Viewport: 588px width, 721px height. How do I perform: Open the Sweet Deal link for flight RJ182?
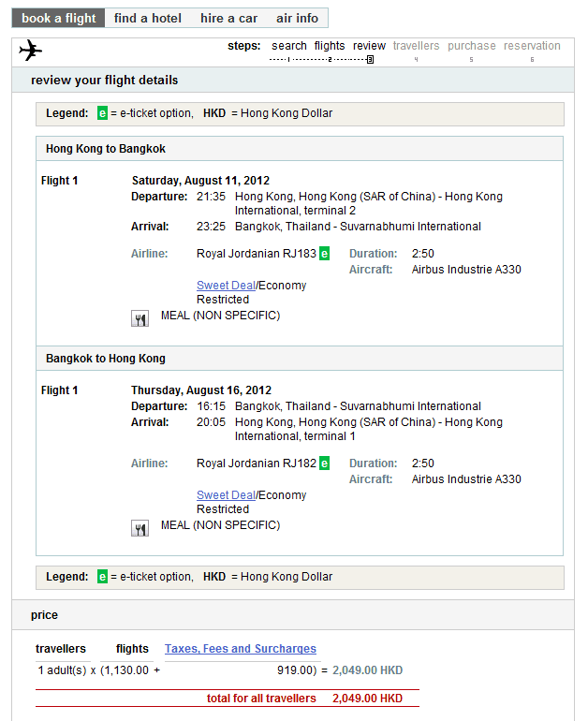(x=226, y=495)
